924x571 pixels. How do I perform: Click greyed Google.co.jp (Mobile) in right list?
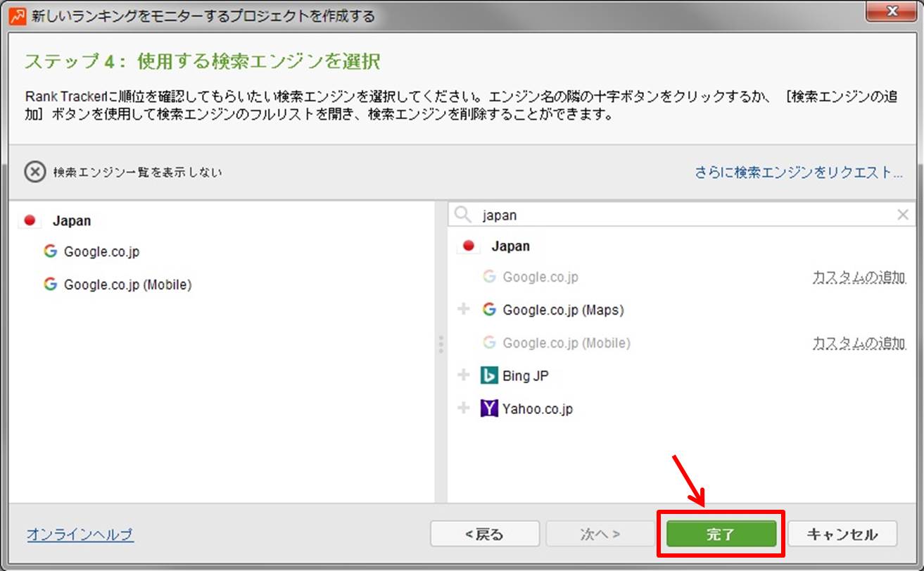click(567, 343)
